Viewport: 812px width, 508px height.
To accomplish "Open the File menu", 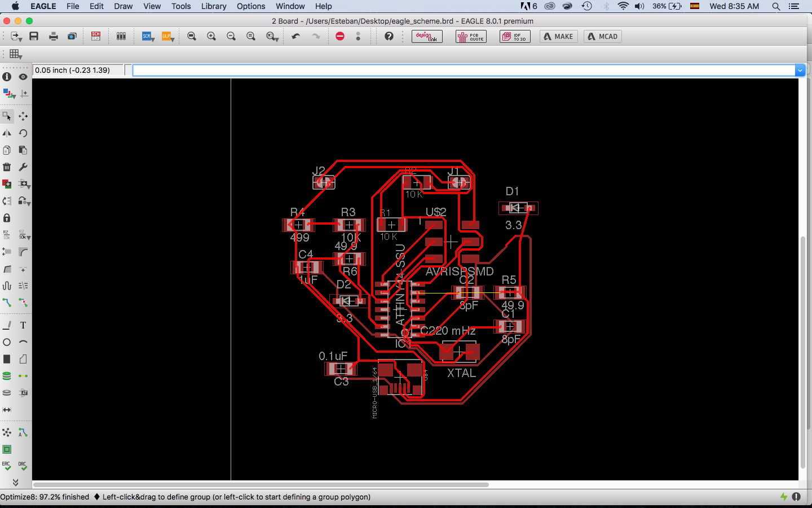I will coord(73,6).
